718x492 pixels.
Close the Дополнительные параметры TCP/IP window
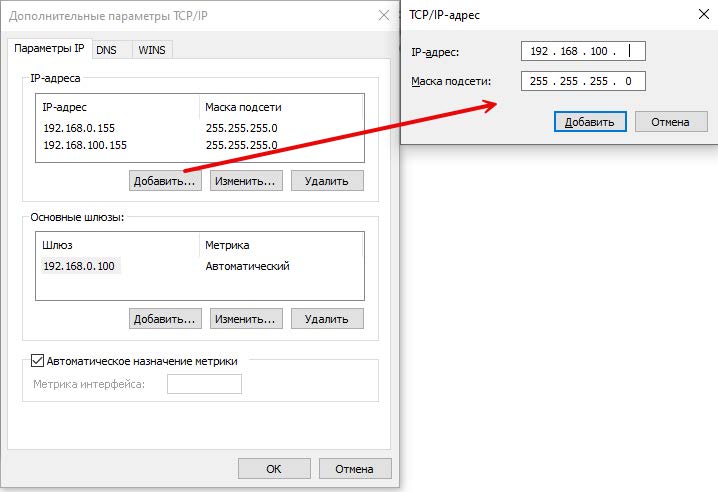click(384, 16)
